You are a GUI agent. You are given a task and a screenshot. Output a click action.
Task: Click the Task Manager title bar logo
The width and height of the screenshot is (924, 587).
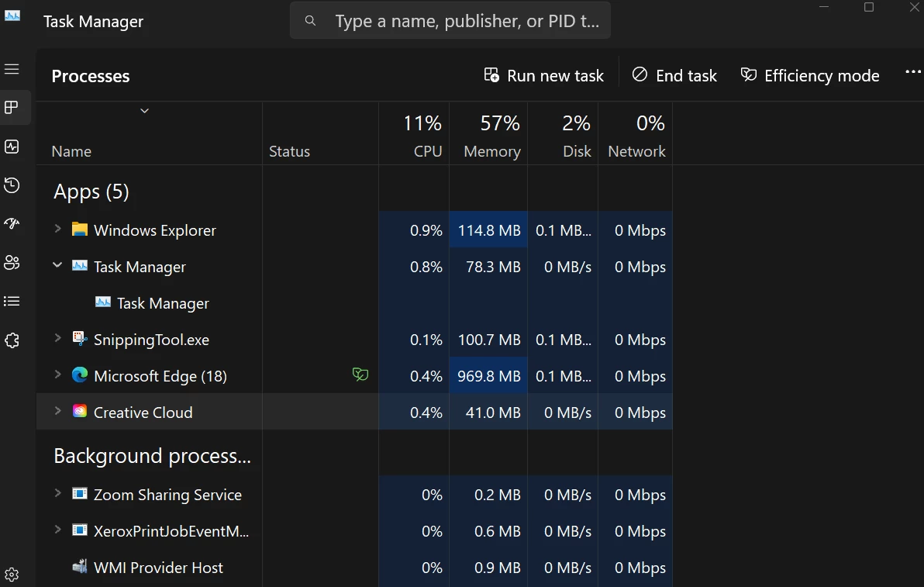(x=12, y=16)
